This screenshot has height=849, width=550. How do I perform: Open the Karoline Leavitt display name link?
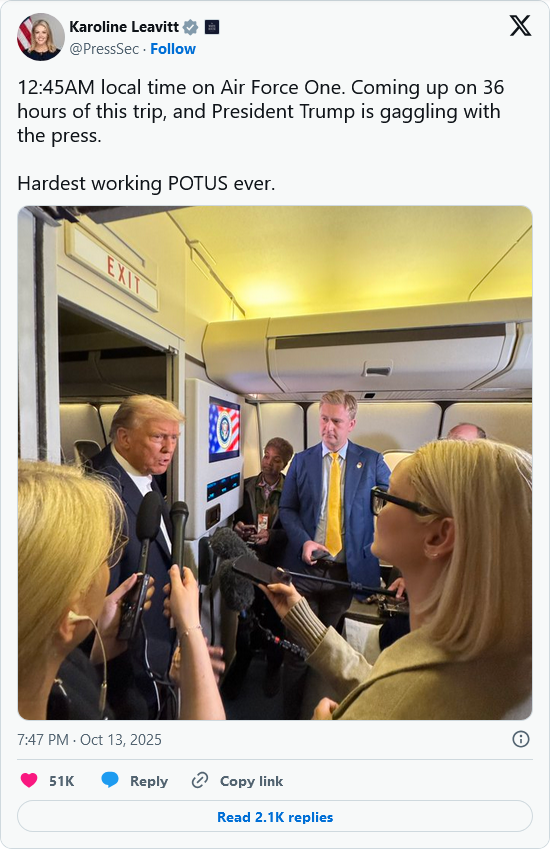[x=124, y=27]
